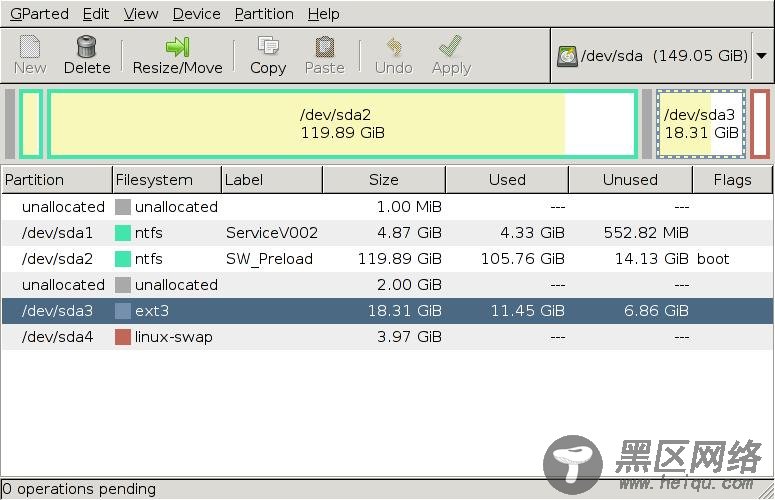Click the boot flag on /dev/sda2

713,259
